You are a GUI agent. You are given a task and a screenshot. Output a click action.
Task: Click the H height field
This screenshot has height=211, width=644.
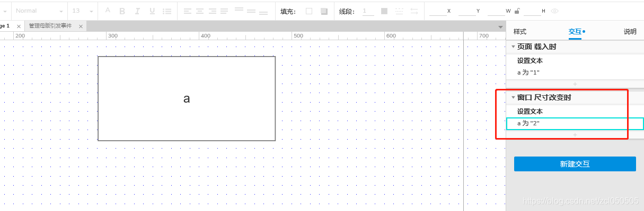(532, 11)
